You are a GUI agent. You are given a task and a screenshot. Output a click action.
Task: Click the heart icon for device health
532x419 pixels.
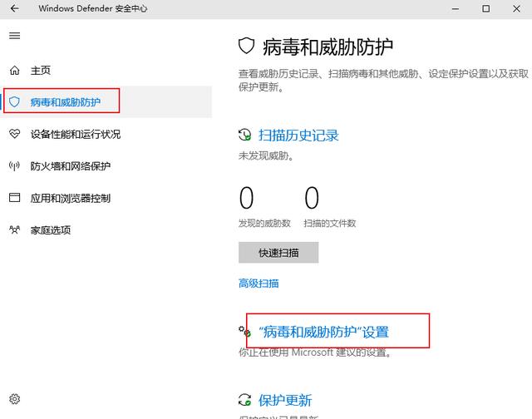tap(15, 134)
